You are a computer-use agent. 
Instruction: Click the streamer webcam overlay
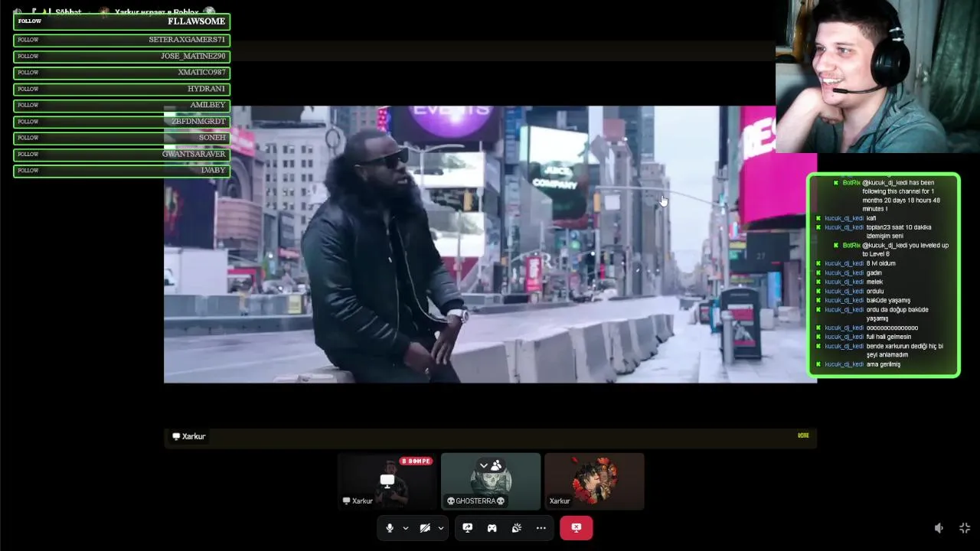click(x=877, y=77)
